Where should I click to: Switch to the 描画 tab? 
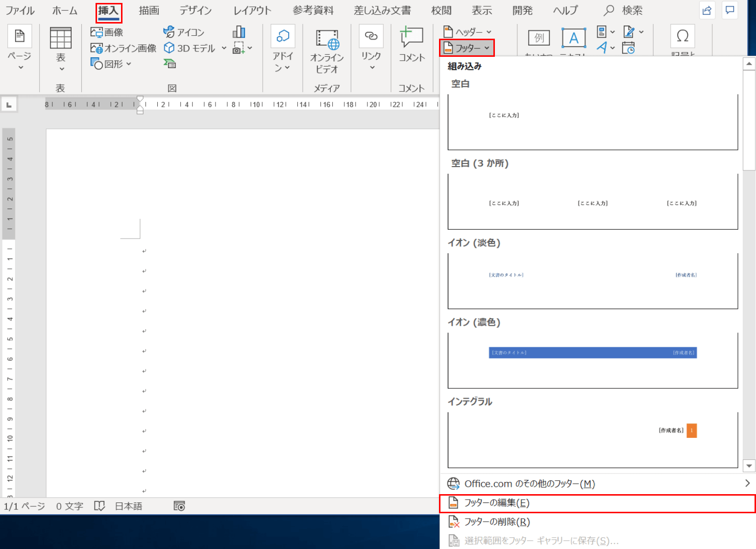pyautogui.click(x=149, y=10)
